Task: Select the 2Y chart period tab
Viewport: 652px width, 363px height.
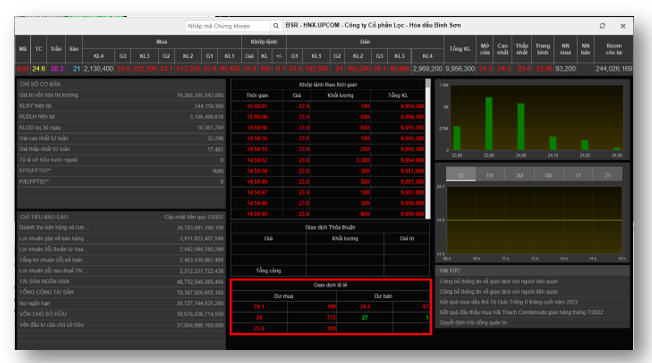Action: 608,175
